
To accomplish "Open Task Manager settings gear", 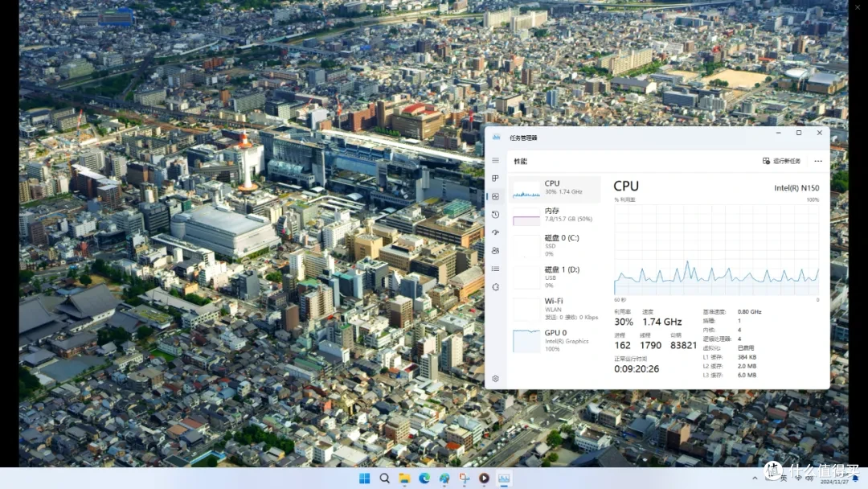I will pos(495,379).
